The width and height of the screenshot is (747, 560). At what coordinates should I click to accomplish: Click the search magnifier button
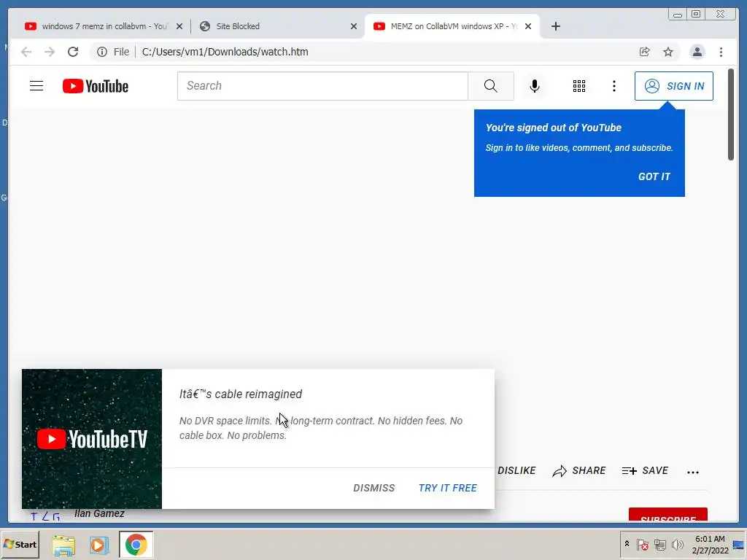point(491,86)
